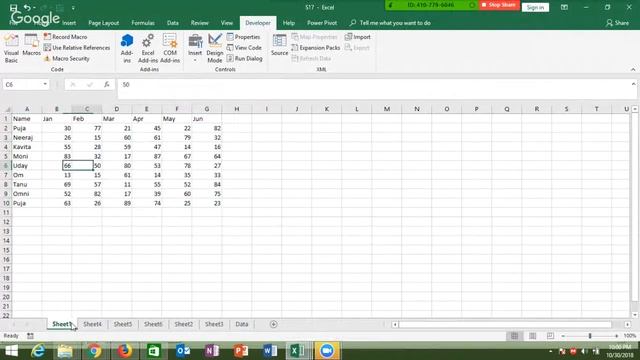Click the macro recording status icon
Image resolution: width=640 pixels, height=360 pixels.
click(x=30, y=336)
